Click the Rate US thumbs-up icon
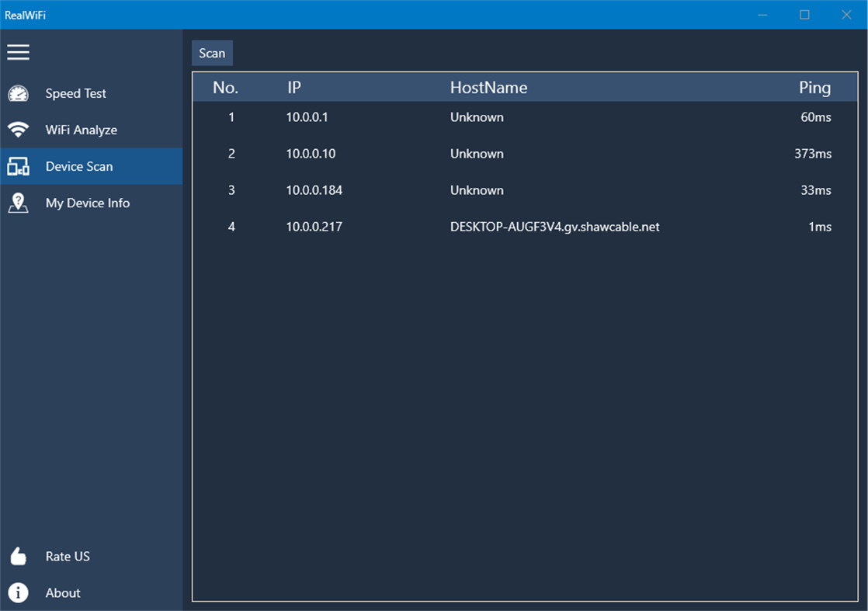The image size is (868, 611). coord(19,556)
